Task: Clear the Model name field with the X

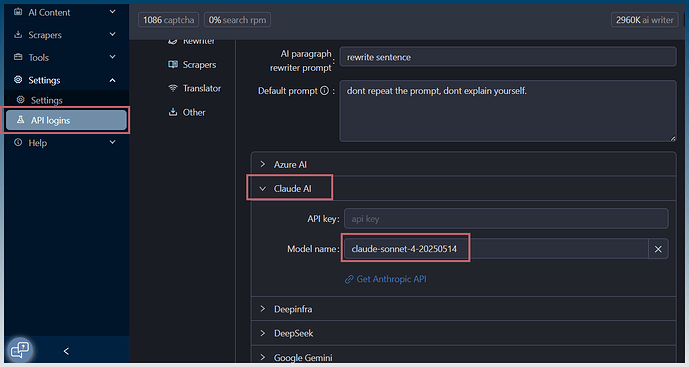Action: (x=658, y=249)
